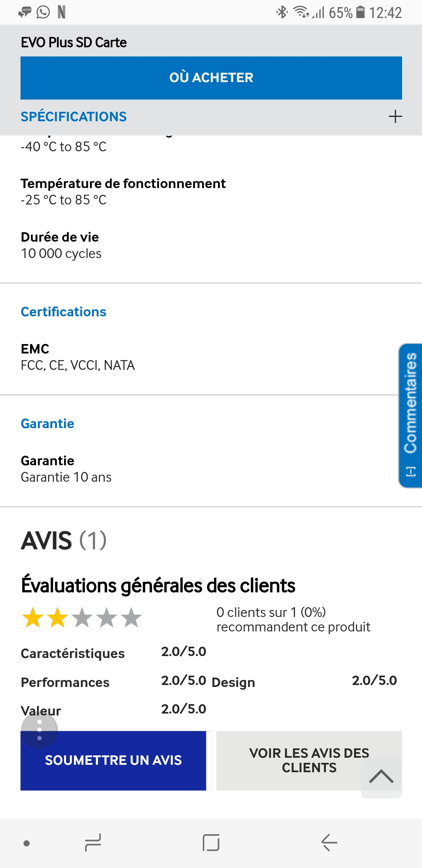The image size is (422, 868).
Task: Tap the five-star rating display
Action: tap(82, 618)
